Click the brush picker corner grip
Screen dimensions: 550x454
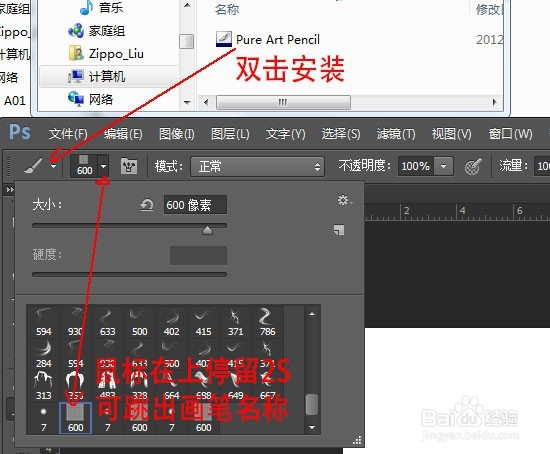[357, 441]
